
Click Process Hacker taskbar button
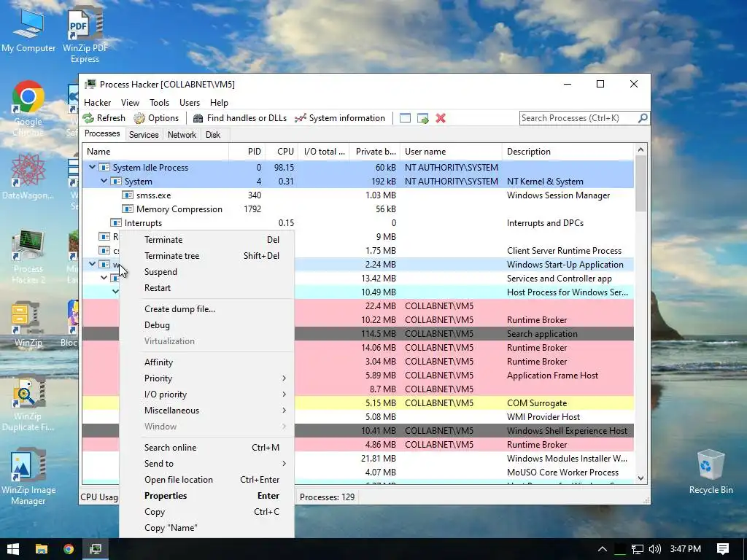click(x=96, y=549)
